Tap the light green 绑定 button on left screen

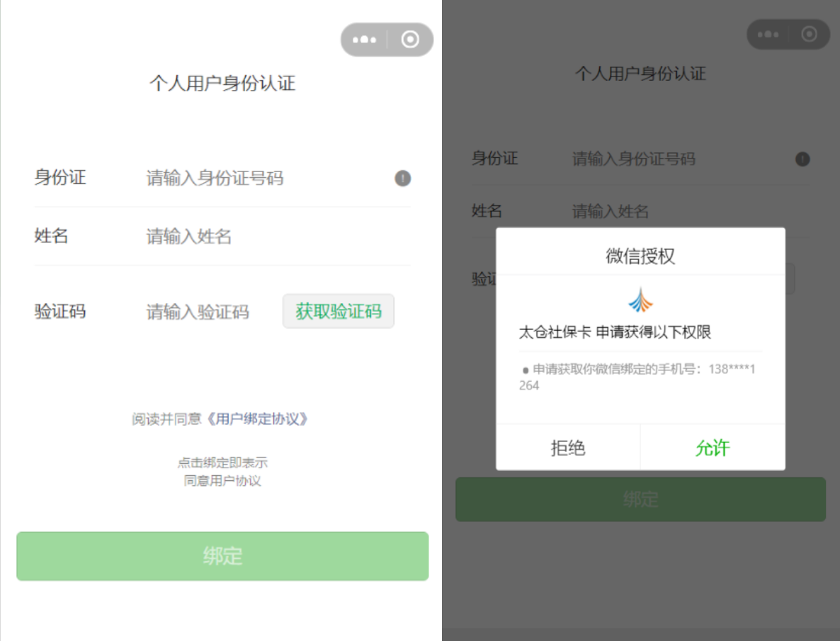click(222, 556)
